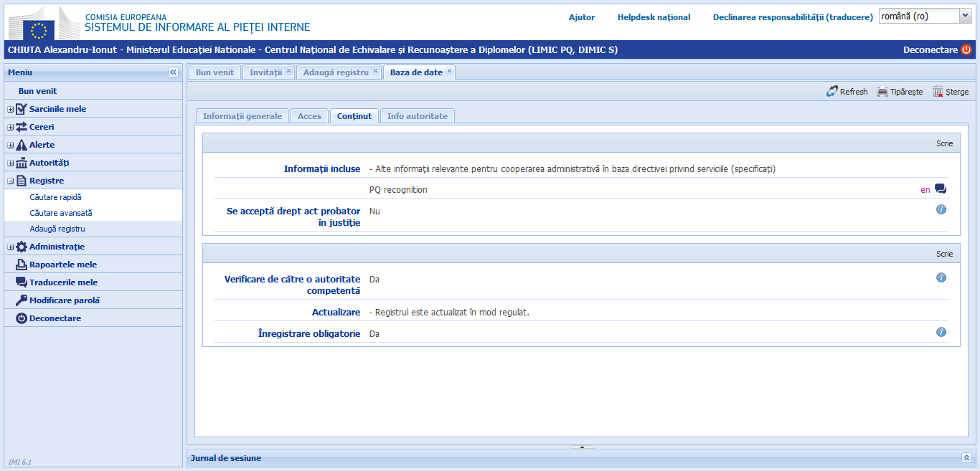980x471 pixels.
Task: Click the Tipărește printer icon
Action: pos(882,92)
